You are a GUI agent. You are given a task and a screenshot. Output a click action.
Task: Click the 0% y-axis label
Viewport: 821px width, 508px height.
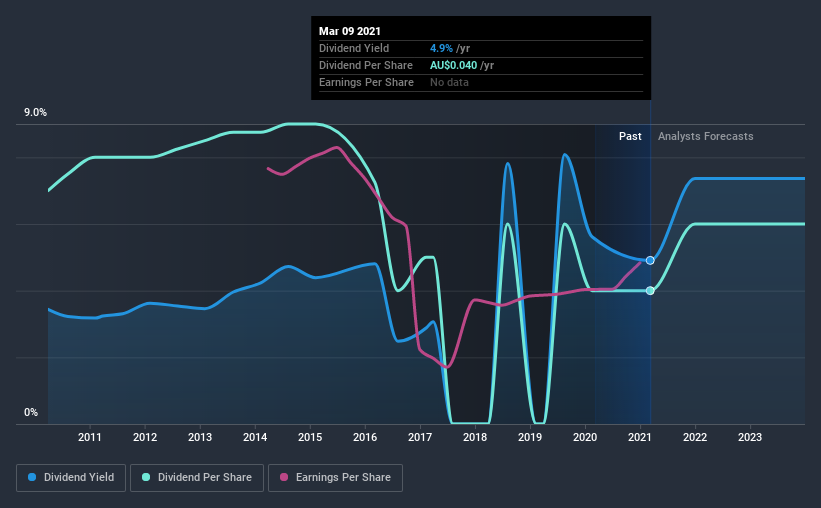tap(31, 413)
